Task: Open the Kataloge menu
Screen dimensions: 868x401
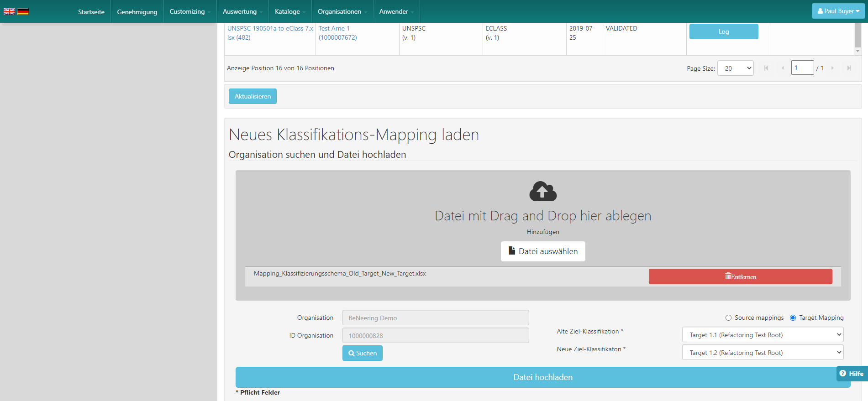Action: click(x=289, y=11)
